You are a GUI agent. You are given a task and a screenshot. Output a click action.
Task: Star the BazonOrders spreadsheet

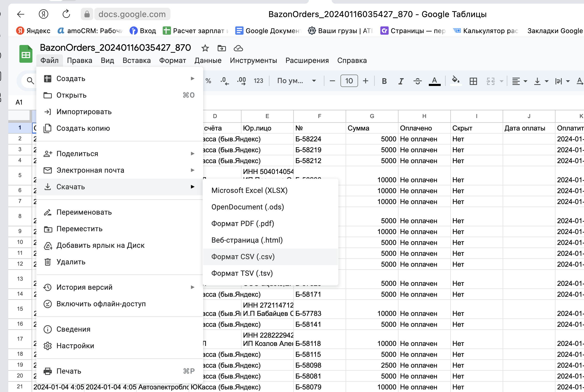coord(205,48)
